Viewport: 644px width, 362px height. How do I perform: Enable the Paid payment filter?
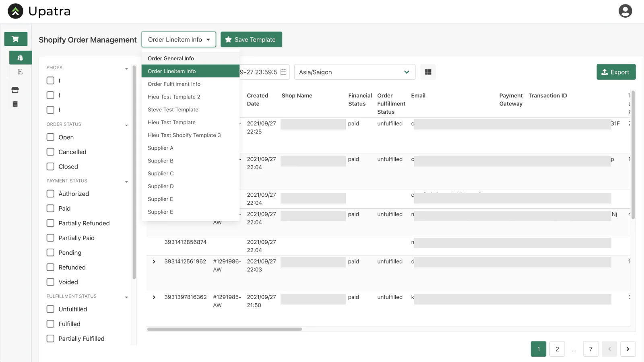(x=50, y=208)
